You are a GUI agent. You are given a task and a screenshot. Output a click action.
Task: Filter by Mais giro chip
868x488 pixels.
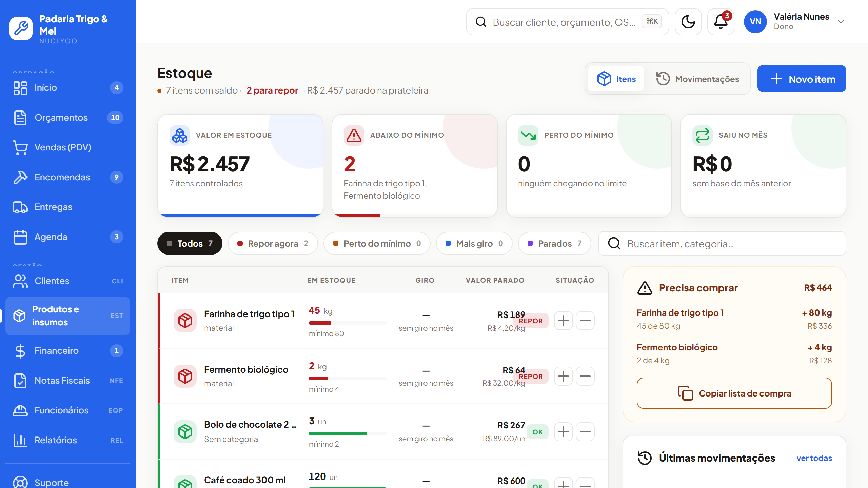coord(474,243)
